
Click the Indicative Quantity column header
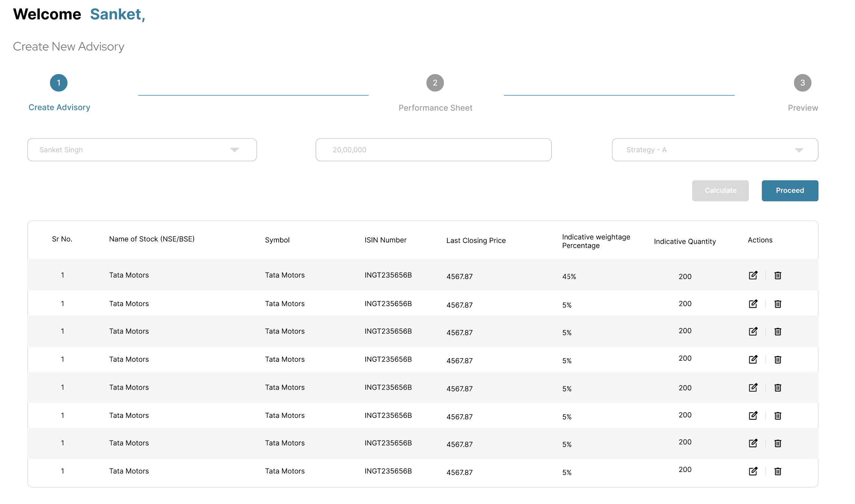point(684,241)
